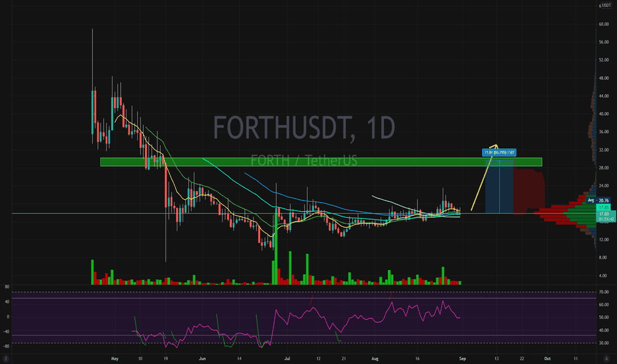Click the 52.00 price axis label
Screen dimensions: 617x364
tap(604, 60)
